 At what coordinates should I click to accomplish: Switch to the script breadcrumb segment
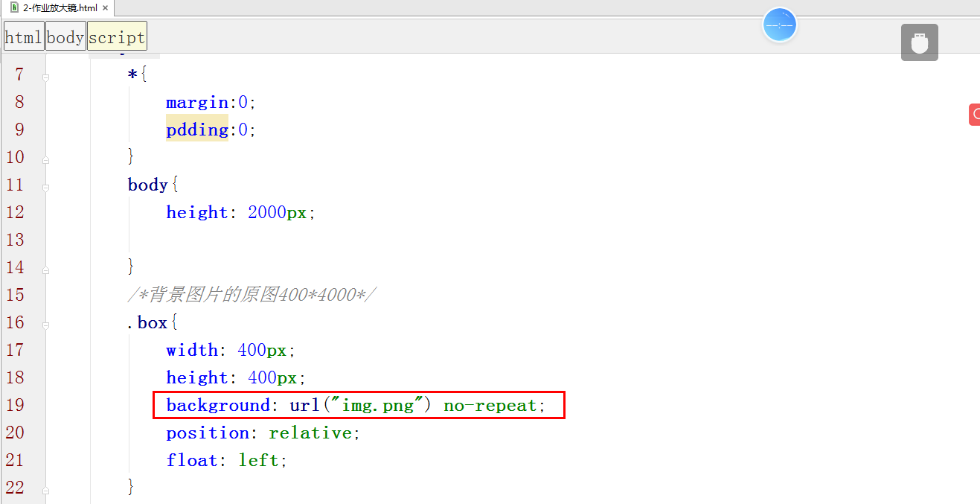click(x=116, y=36)
